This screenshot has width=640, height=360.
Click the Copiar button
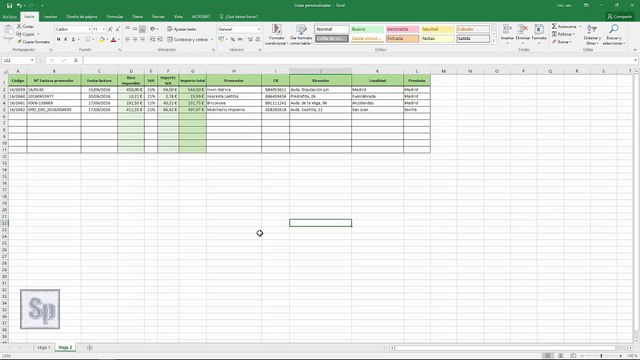[26, 34]
